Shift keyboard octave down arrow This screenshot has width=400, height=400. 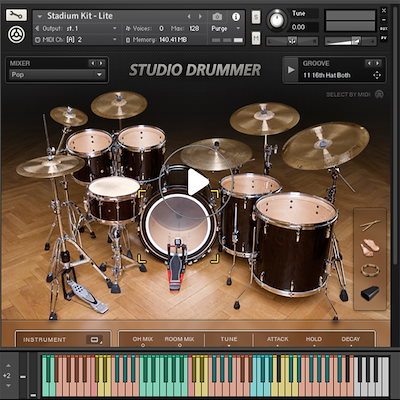[8, 386]
